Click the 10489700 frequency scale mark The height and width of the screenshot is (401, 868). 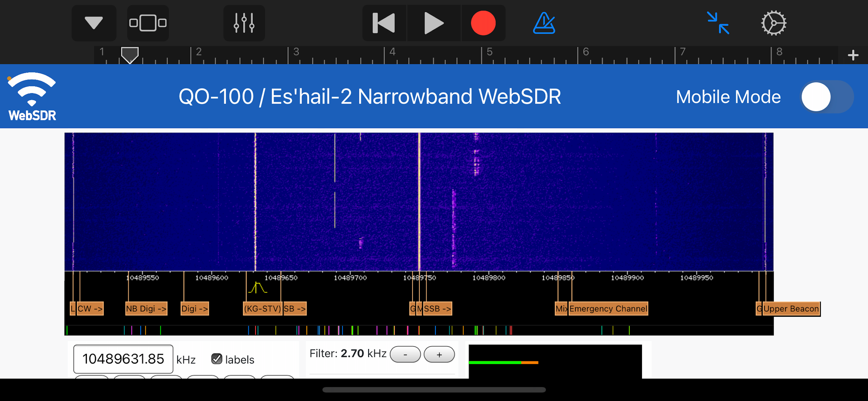click(350, 278)
